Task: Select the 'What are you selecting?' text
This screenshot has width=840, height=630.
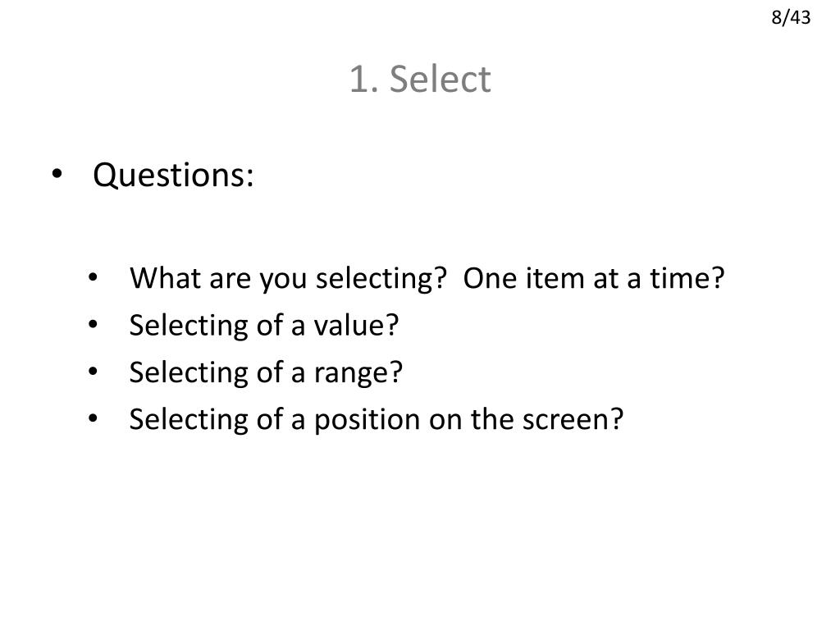Action: [x=288, y=279]
